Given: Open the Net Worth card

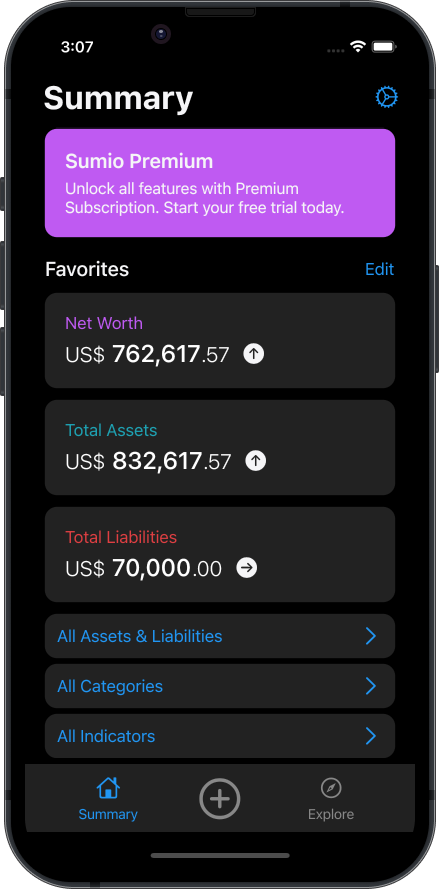Looking at the screenshot, I should 220,340.
